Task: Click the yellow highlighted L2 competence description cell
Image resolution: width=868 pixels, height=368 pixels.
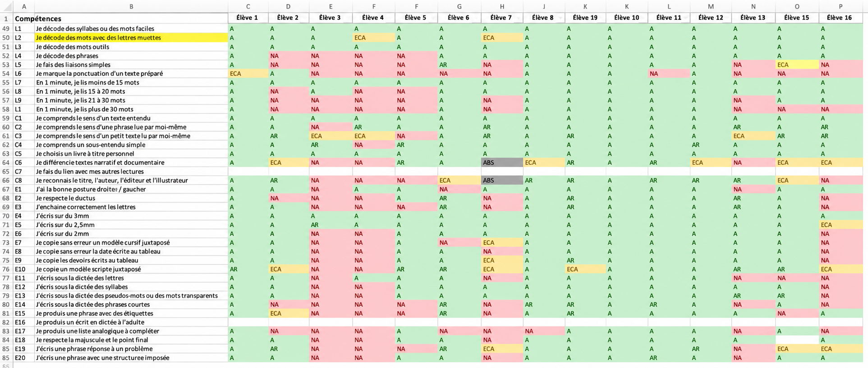Action: pos(131,38)
